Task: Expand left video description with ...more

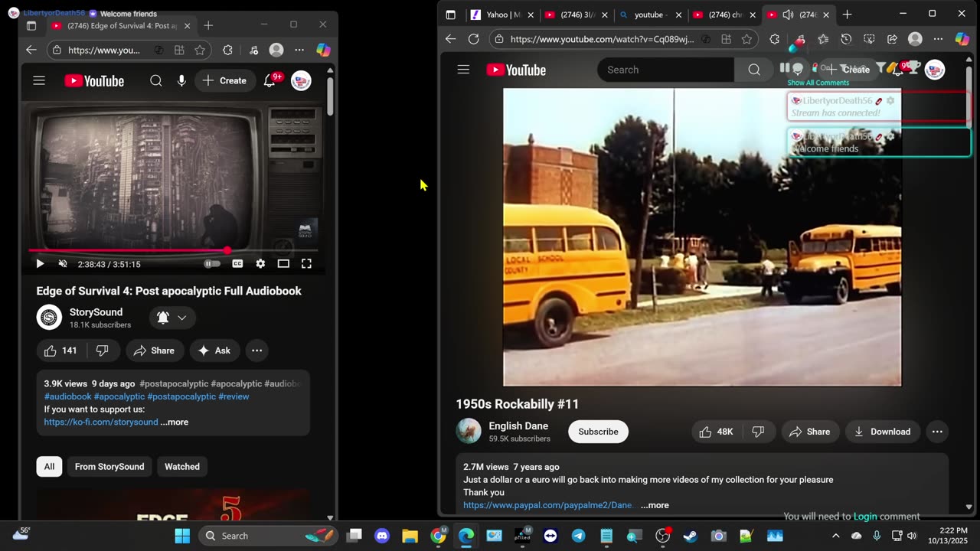Action: pos(175,422)
